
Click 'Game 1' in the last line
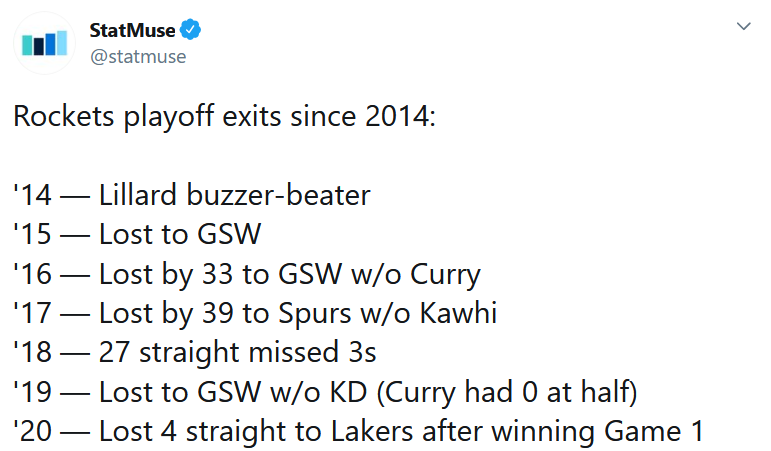tap(654, 431)
